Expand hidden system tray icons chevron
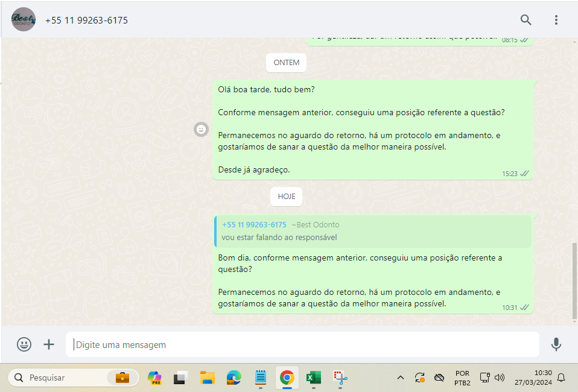 click(401, 378)
